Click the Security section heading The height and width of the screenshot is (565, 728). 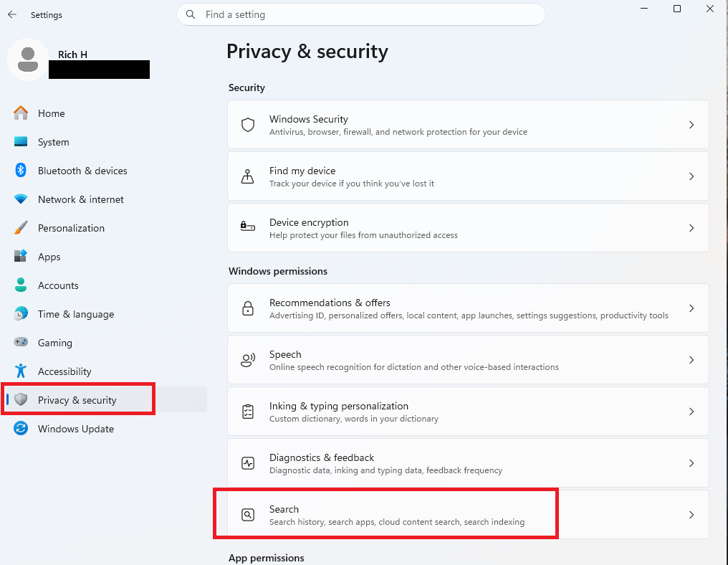click(246, 87)
